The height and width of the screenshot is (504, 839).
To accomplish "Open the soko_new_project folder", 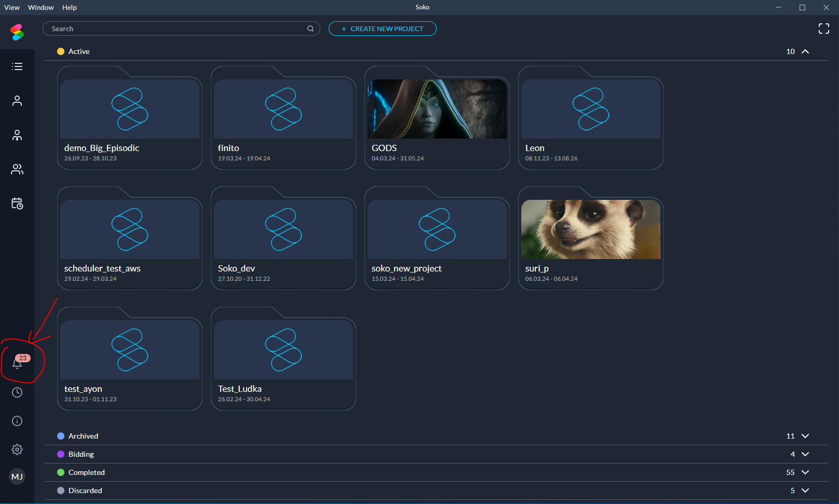I will coord(437,238).
